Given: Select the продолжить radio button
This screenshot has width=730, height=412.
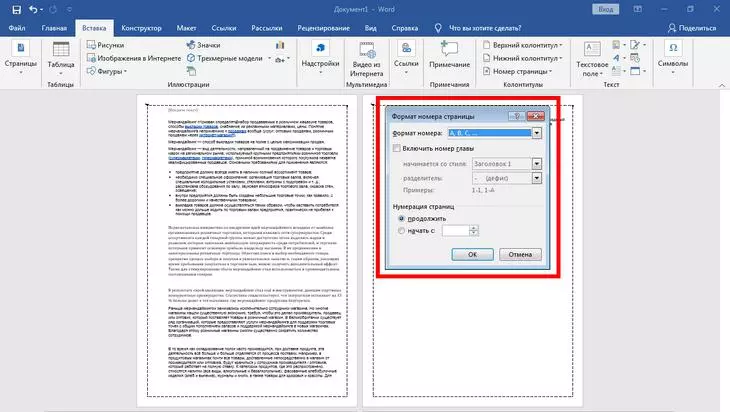Looking at the screenshot, I should tap(402, 217).
